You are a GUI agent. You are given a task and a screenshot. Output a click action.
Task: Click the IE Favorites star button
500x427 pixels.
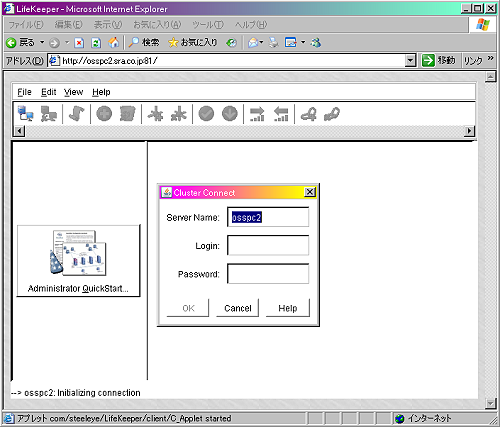193,42
